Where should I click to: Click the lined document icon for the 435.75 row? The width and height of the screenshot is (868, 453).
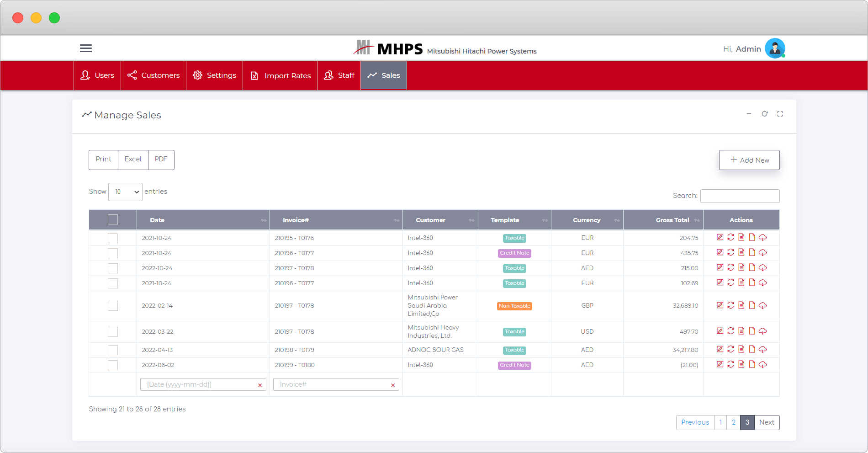pos(741,252)
